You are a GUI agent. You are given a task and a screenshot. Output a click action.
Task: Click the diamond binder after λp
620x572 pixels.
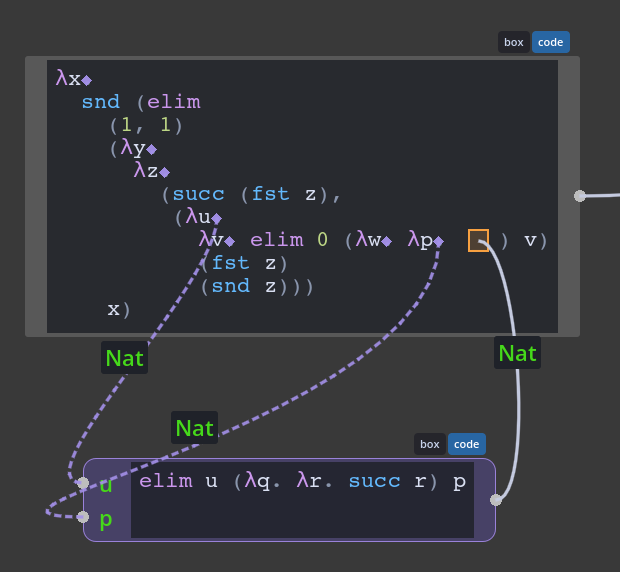coord(439,241)
